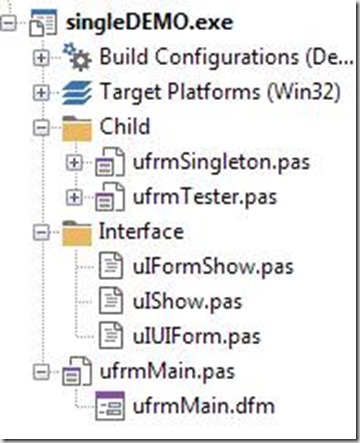Collapse the singleDEMO.exe project node
This screenshot has width=360, height=443.
click(x=8, y=23)
